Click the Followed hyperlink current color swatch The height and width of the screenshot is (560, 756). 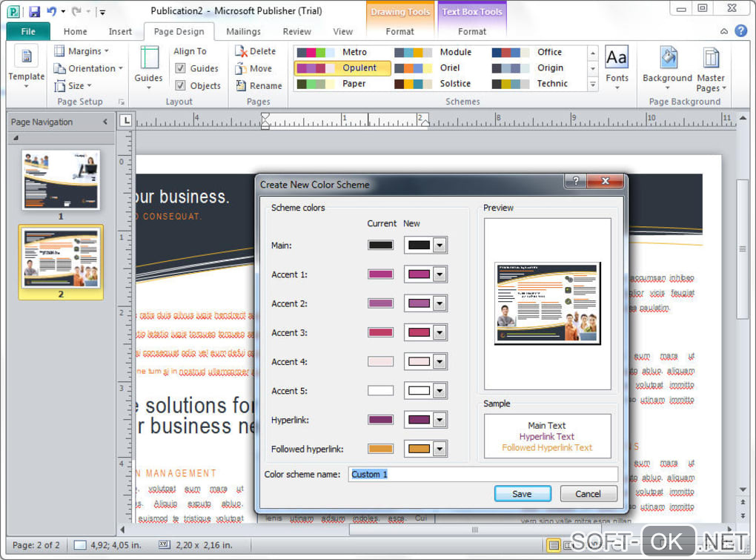380,449
